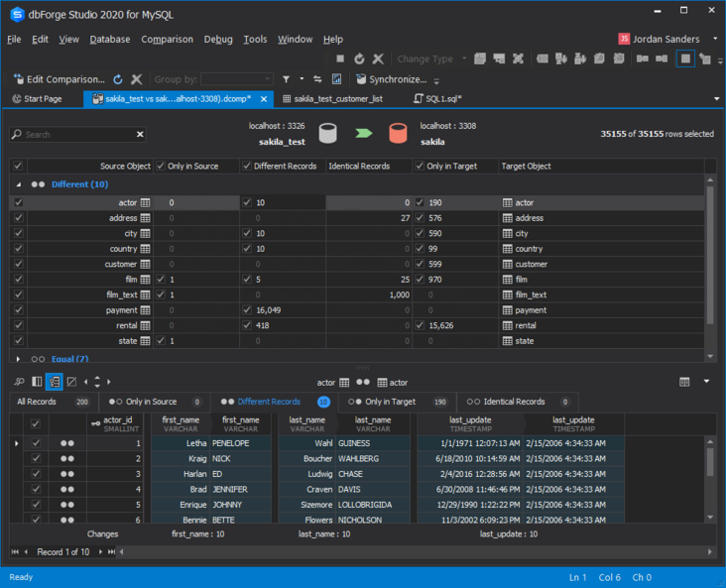Toggle Different Records checkbox for payment
Image resolution: width=726 pixels, height=588 pixels.
247,309
